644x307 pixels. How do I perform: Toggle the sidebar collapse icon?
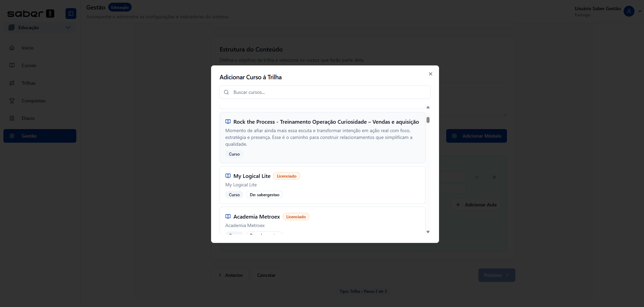pyautogui.click(x=71, y=14)
